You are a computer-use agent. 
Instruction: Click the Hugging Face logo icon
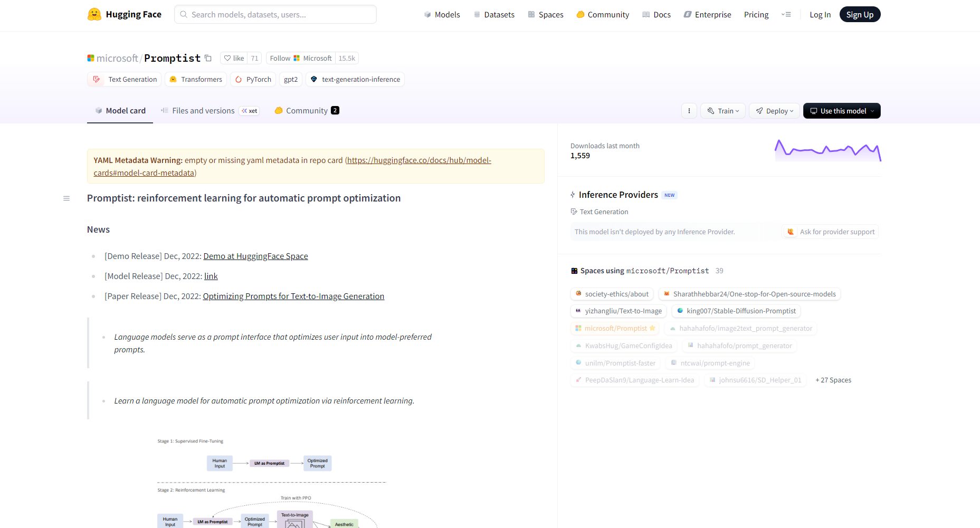point(94,14)
